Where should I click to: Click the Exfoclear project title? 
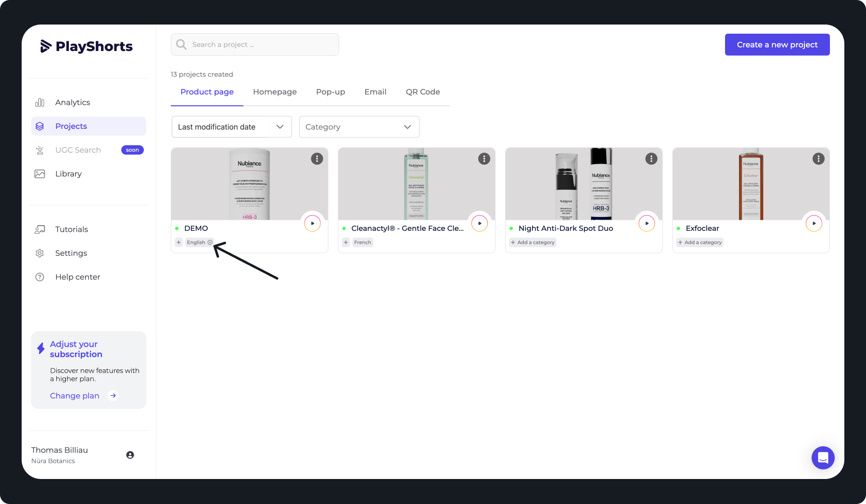click(702, 228)
